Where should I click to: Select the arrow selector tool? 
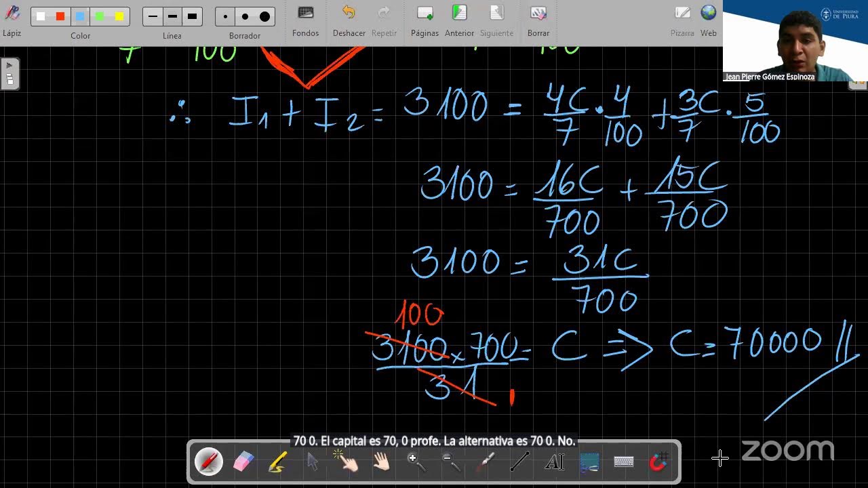click(313, 462)
